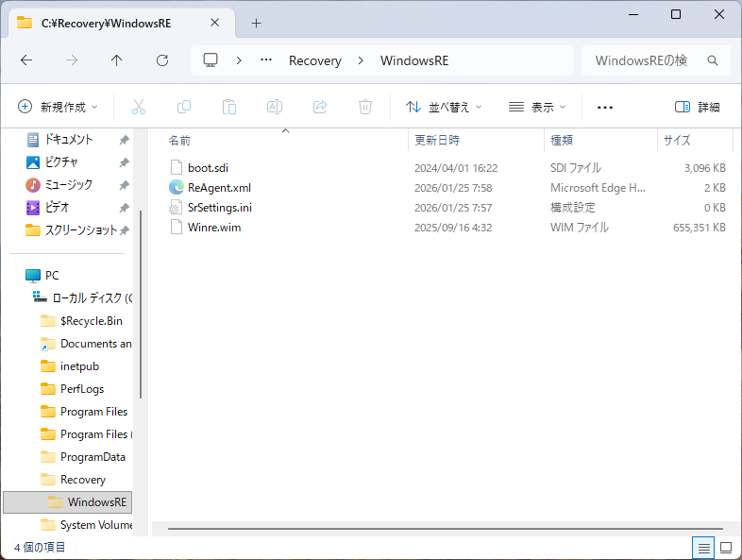The width and height of the screenshot is (742, 560).
Task: Select the Winre.wim file
Action: click(214, 228)
